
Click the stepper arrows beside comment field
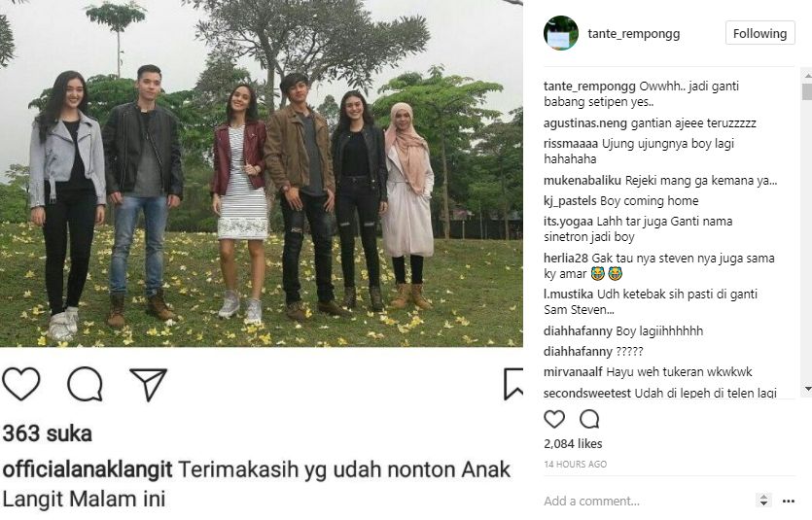pyautogui.click(x=763, y=501)
